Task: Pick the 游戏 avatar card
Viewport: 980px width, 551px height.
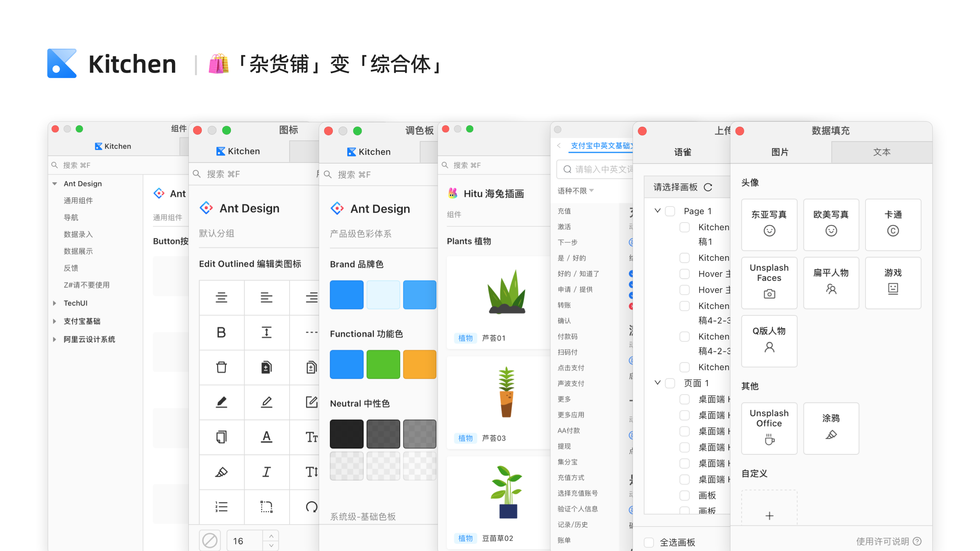Action: tap(893, 283)
